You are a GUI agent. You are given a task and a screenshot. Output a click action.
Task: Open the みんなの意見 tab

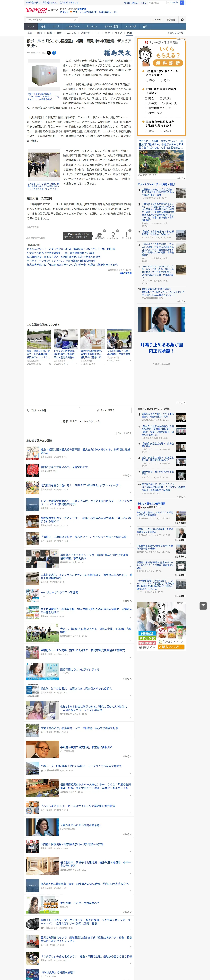coord(111,27)
